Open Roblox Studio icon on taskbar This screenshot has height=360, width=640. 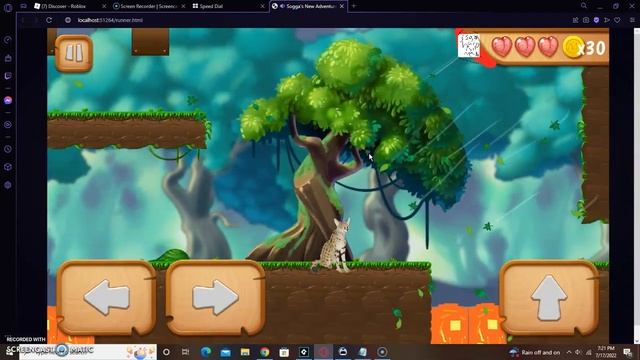coord(304,352)
